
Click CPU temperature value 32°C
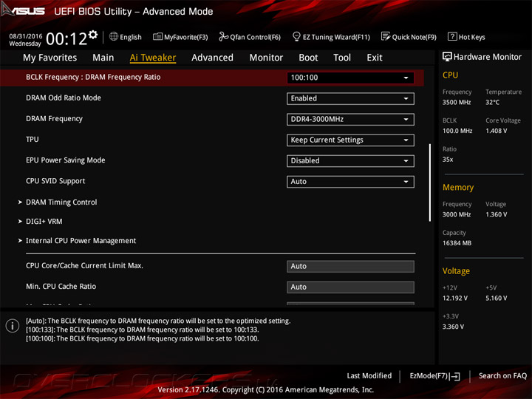pyautogui.click(x=492, y=103)
